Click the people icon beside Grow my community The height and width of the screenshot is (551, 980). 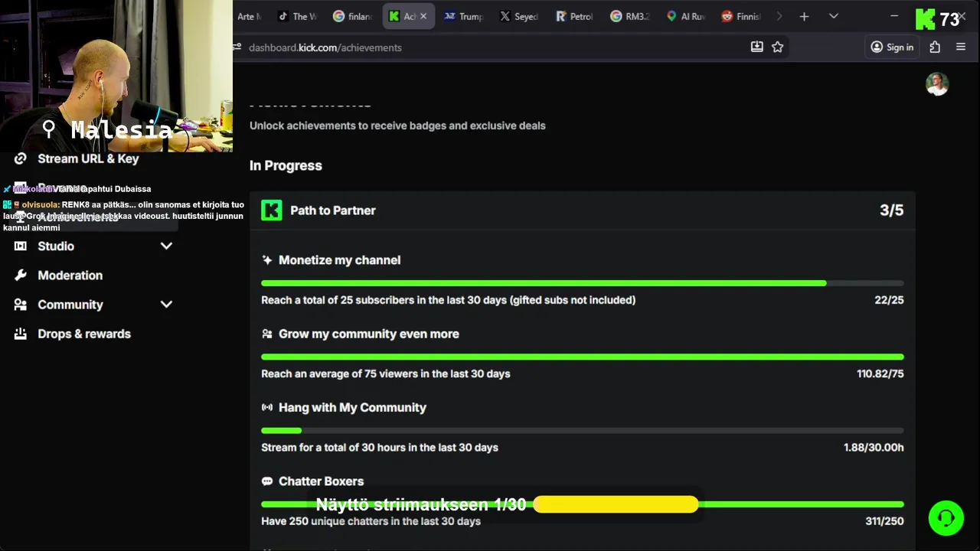(x=267, y=334)
